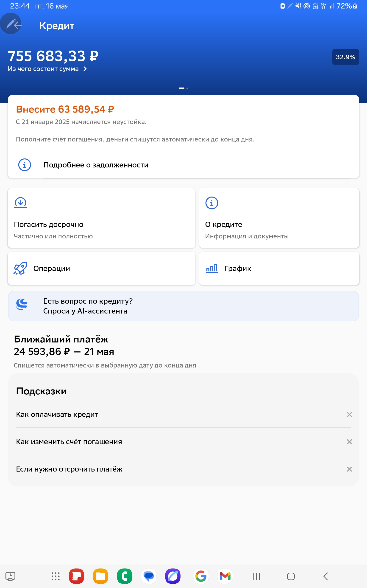Open 'Операции' with rocket icon

point(101,268)
